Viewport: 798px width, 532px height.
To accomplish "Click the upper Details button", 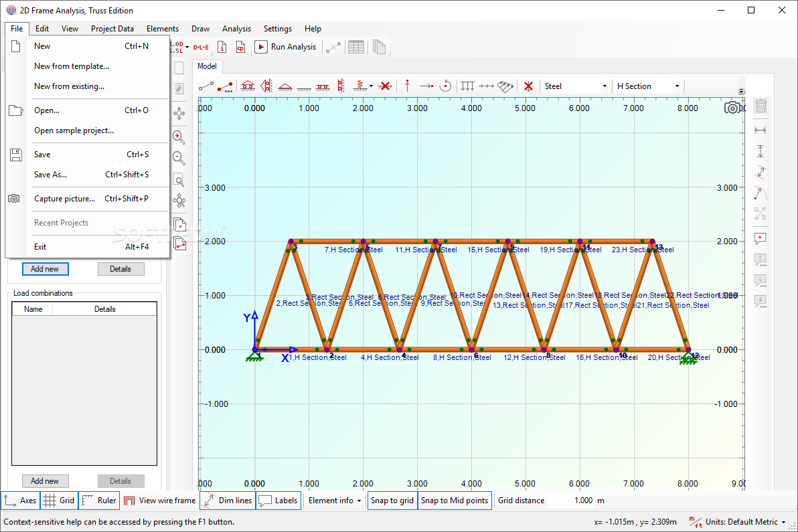I will coord(121,269).
